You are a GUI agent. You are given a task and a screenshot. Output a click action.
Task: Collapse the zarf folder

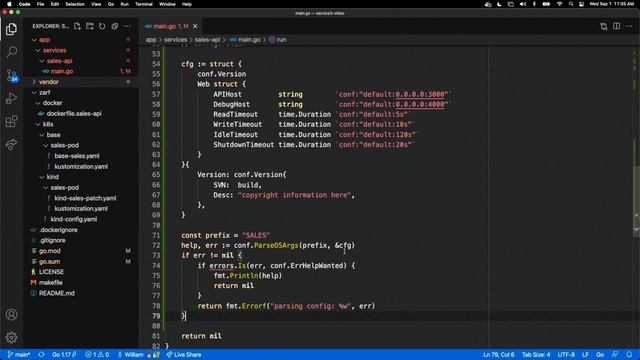coord(80,93)
